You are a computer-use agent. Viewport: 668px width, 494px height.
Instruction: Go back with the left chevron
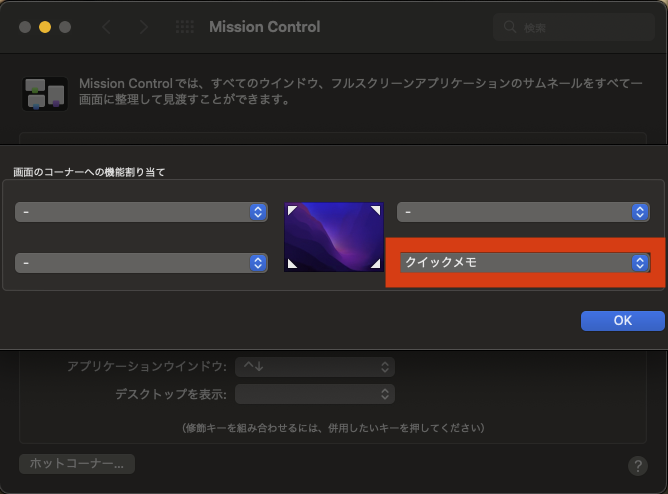107,27
